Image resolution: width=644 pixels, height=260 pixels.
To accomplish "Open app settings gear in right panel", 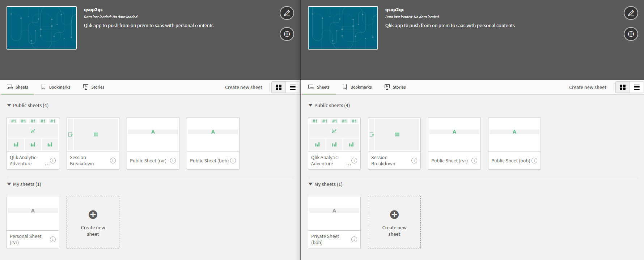I will tap(631, 34).
